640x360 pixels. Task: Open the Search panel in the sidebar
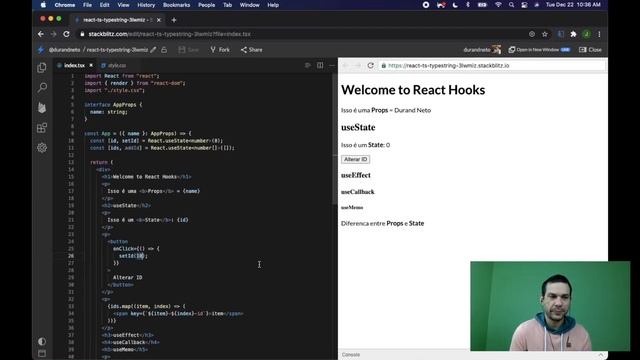(x=42, y=87)
